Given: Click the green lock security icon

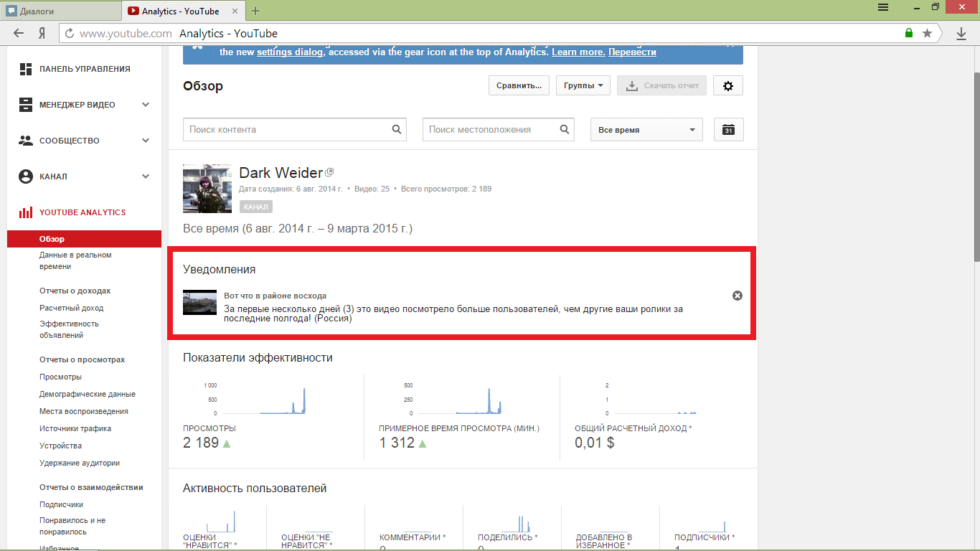Looking at the screenshot, I should pos(909,33).
